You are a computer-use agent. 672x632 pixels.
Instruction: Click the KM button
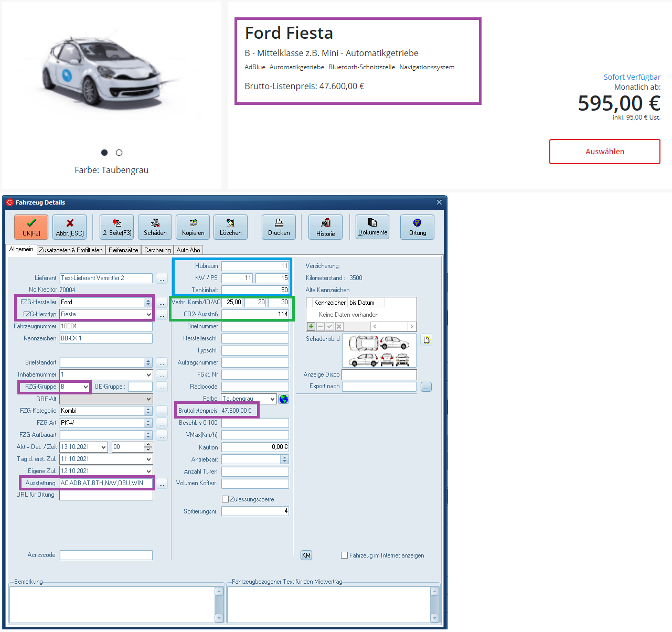[306, 555]
